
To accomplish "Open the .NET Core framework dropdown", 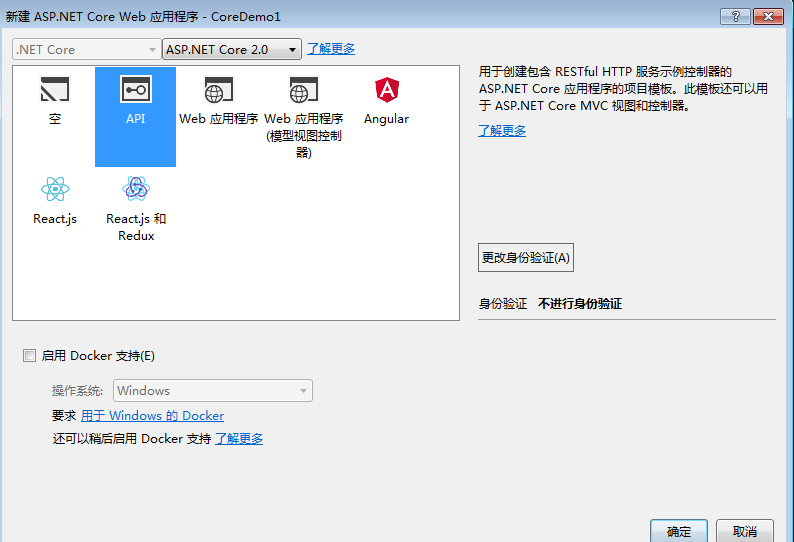I will click(x=87, y=50).
